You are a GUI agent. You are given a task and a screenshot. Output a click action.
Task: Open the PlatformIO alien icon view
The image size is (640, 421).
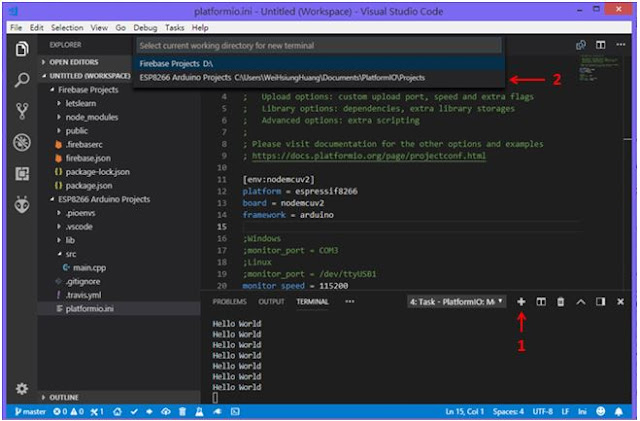[22, 205]
